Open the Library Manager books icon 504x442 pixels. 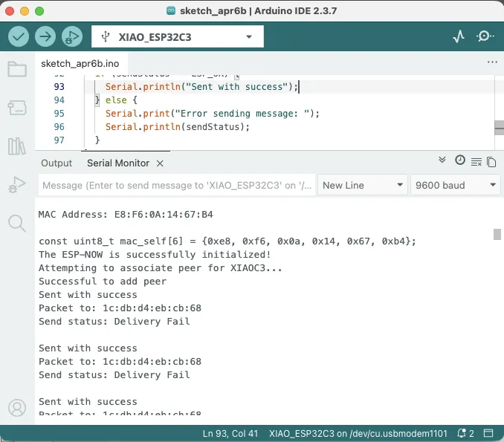coord(16,146)
